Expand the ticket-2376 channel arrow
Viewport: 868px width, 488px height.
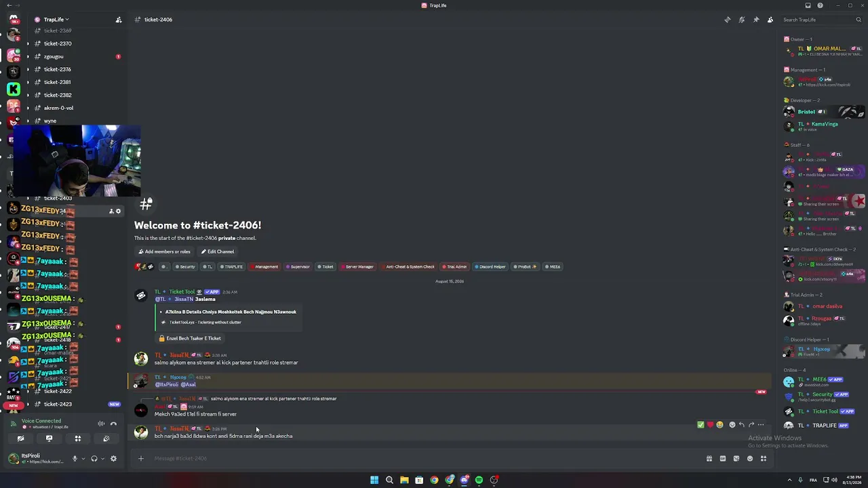click(x=28, y=69)
